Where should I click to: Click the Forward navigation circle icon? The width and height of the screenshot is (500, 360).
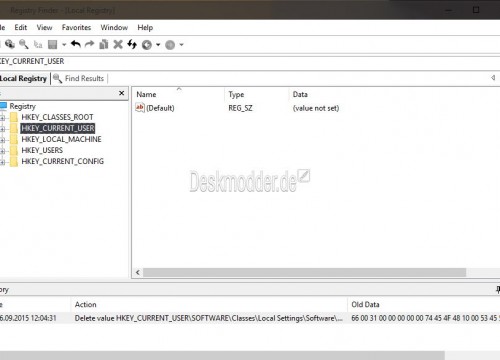pyautogui.click(x=170, y=45)
